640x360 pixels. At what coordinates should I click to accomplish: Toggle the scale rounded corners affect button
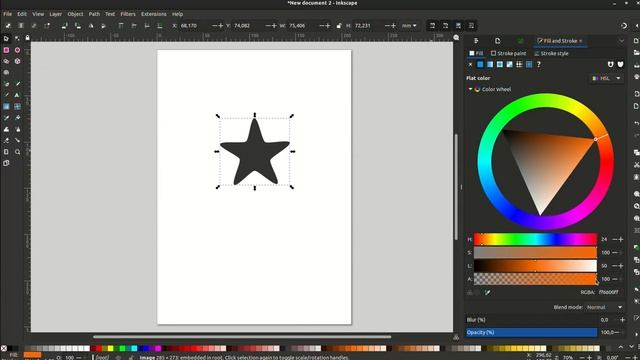[445, 26]
